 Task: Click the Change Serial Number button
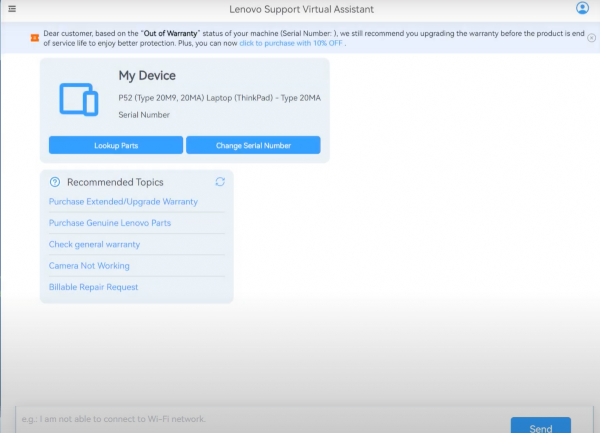(x=253, y=145)
